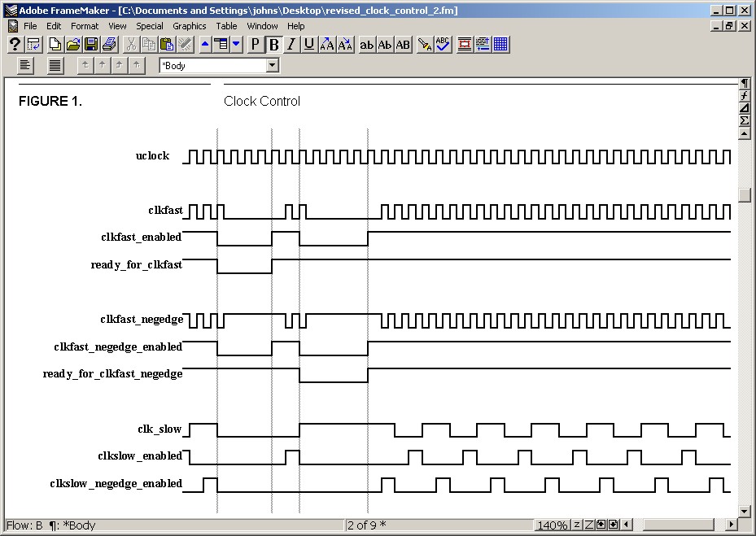756x536 pixels.
Task: Click the Paste clipboard icon
Action: [x=168, y=45]
